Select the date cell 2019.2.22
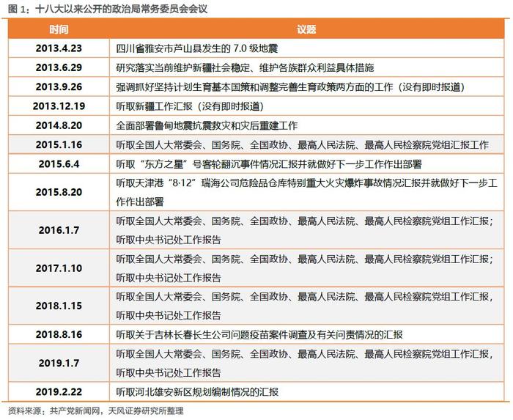Viewport: 513px width, 420px height. pyautogui.click(x=59, y=392)
